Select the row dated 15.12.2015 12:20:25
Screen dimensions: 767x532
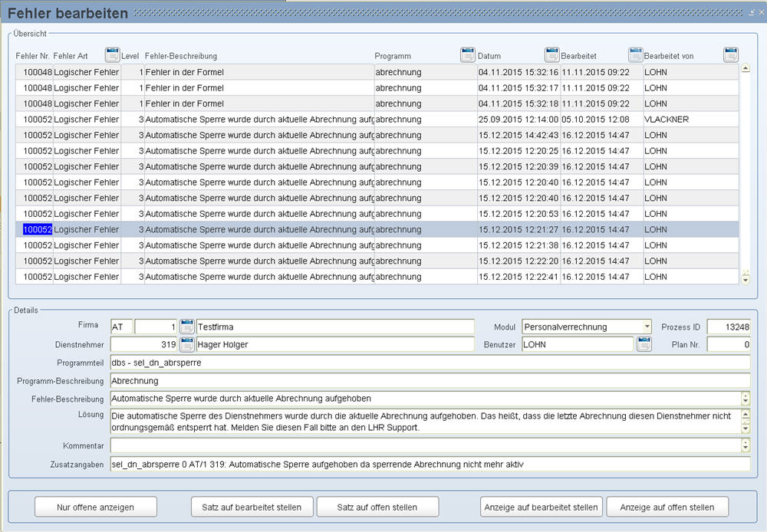tap(377, 150)
